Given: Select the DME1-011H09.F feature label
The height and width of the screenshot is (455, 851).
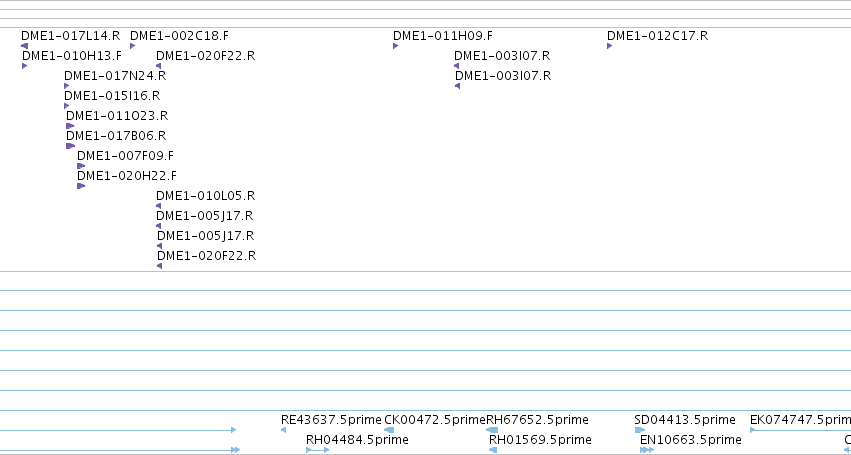Looking at the screenshot, I should (x=443, y=36).
